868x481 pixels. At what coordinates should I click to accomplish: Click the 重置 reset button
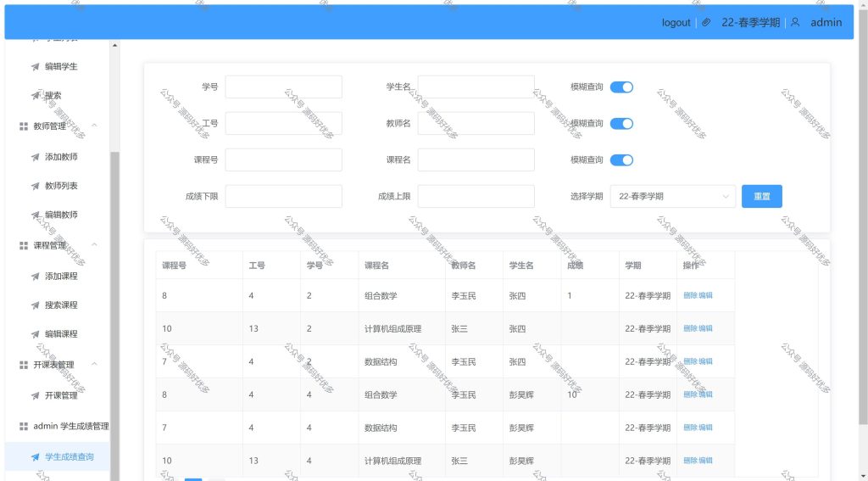(x=762, y=196)
